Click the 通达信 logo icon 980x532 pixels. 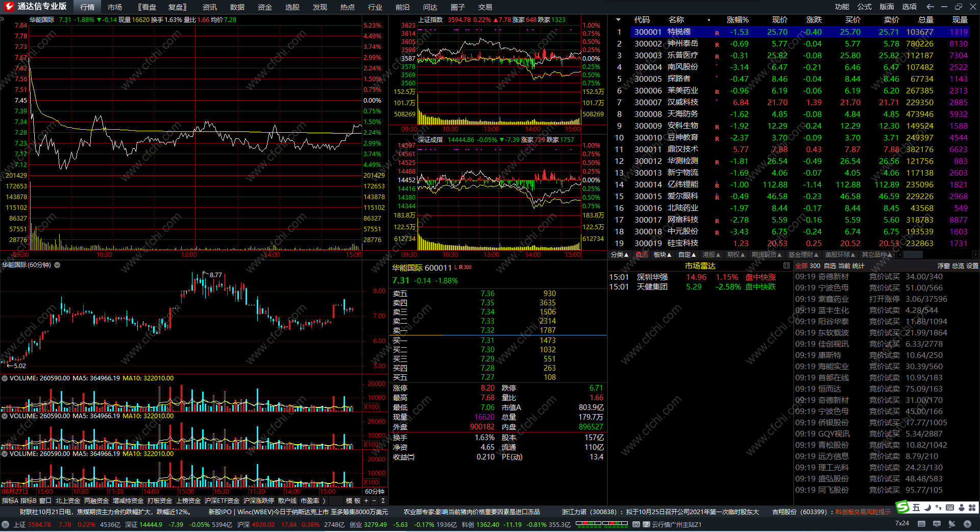(x=9, y=7)
